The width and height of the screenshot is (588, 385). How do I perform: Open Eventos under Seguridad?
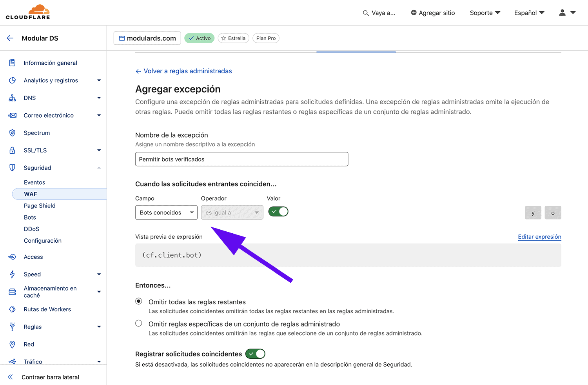[34, 182]
